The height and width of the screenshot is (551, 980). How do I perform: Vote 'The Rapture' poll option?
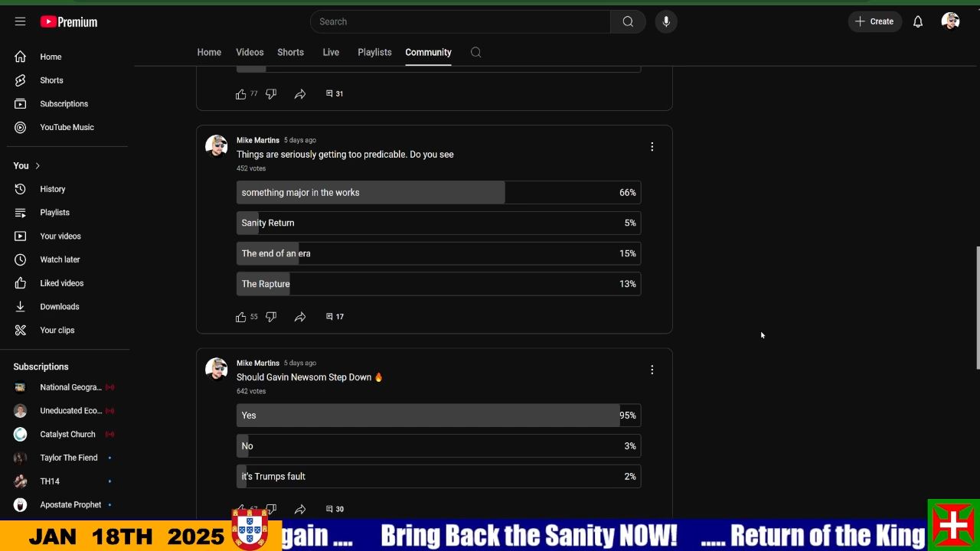coord(438,284)
